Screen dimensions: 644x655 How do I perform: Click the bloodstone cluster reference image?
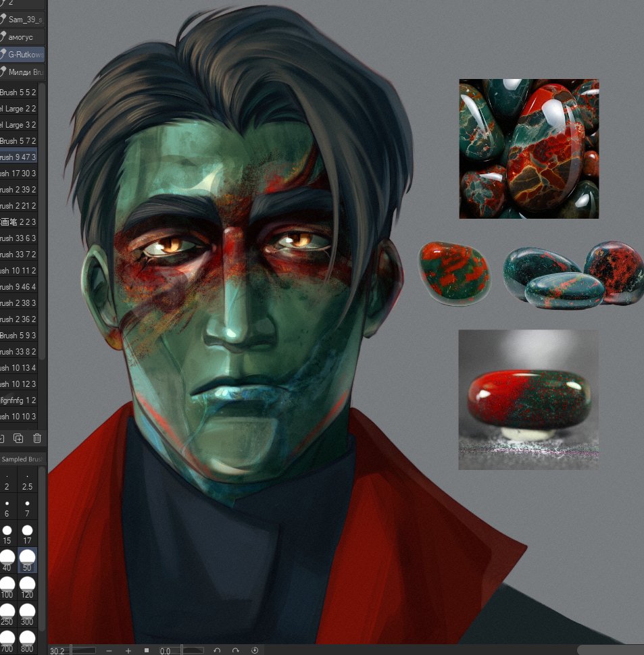(x=528, y=149)
